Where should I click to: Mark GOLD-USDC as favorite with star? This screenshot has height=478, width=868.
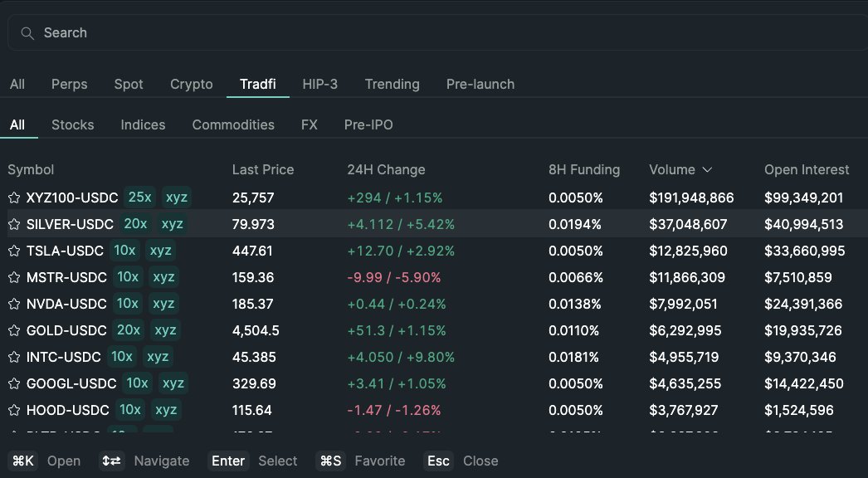click(14, 330)
